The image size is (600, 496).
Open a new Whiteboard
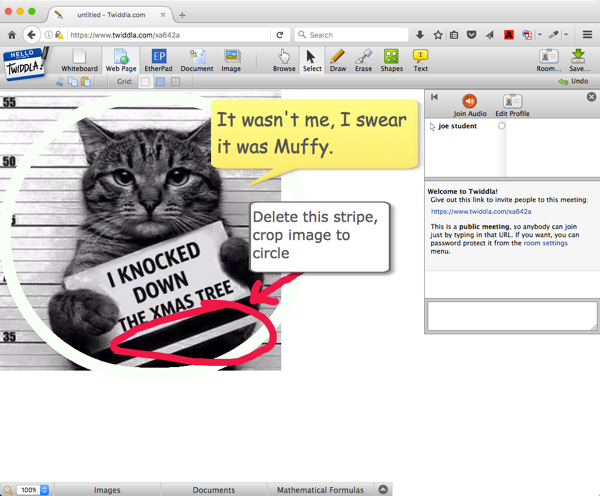click(80, 60)
